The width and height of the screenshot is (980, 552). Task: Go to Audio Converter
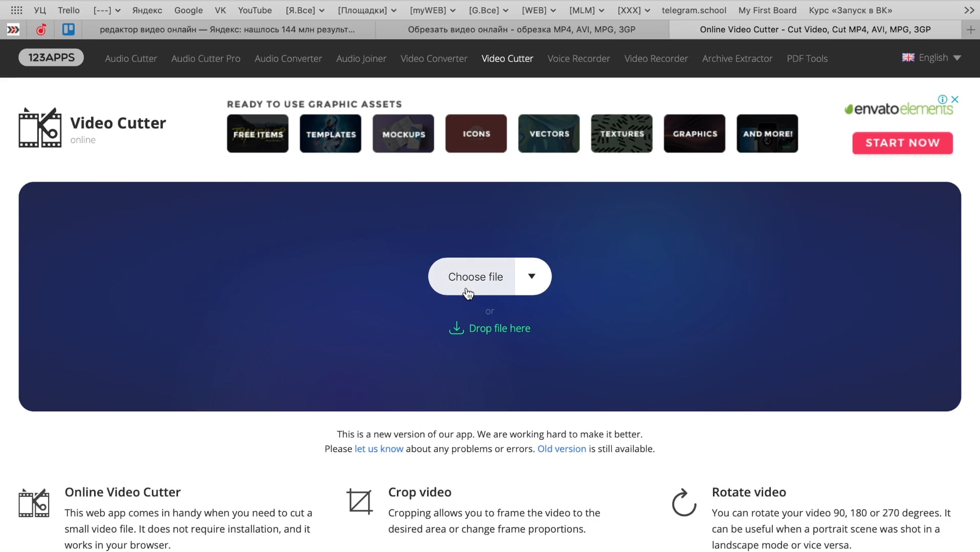tap(288, 58)
